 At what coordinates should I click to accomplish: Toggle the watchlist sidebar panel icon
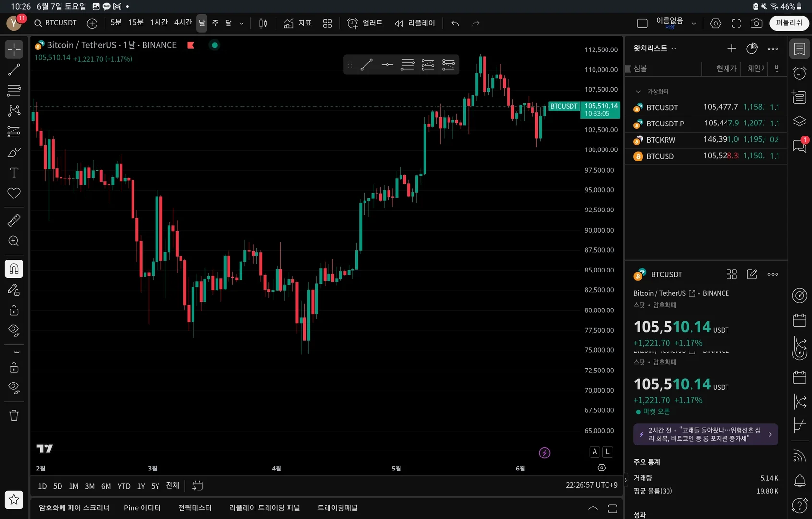(x=800, y=49)
